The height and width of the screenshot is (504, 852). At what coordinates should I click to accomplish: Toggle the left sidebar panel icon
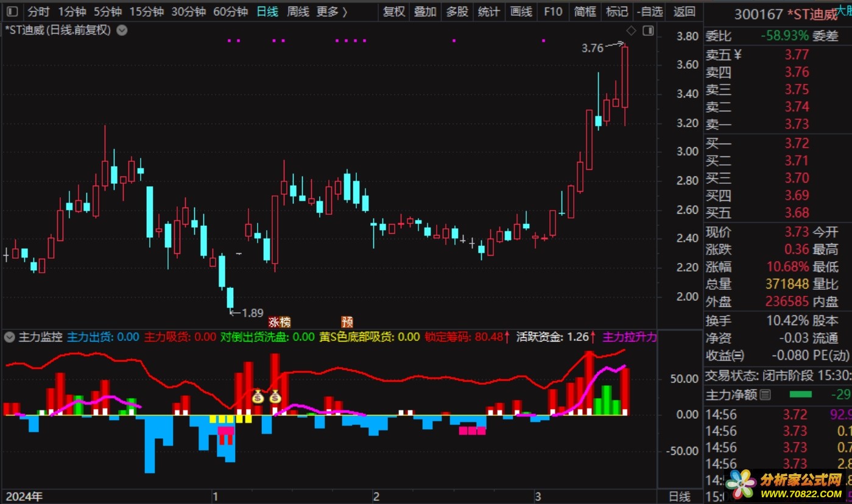tap(12, 12)
